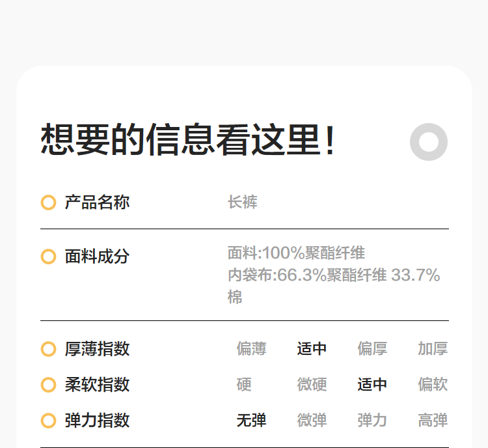Click the bullet icon beside 产品名称

(48, 203)
